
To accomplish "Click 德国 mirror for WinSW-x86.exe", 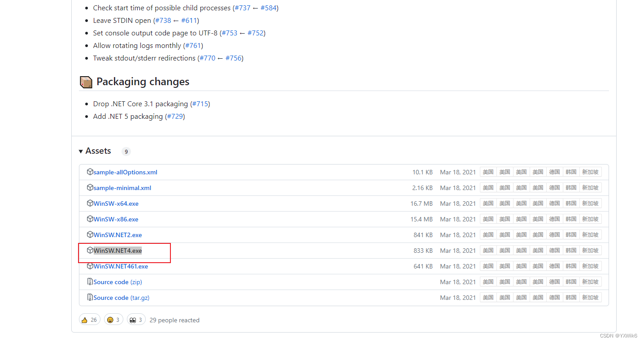I will [555, 219].
